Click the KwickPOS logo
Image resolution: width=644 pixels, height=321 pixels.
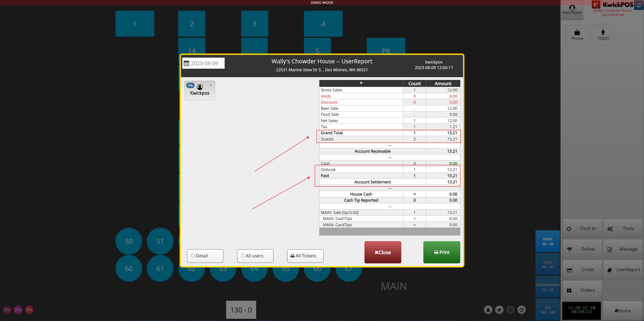[x=612, y=5]
